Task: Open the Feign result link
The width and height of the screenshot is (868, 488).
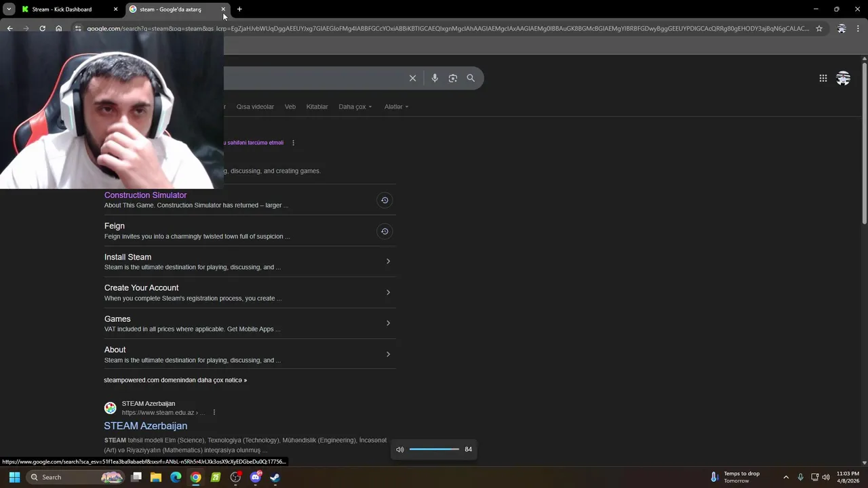Action: [115, 226]
